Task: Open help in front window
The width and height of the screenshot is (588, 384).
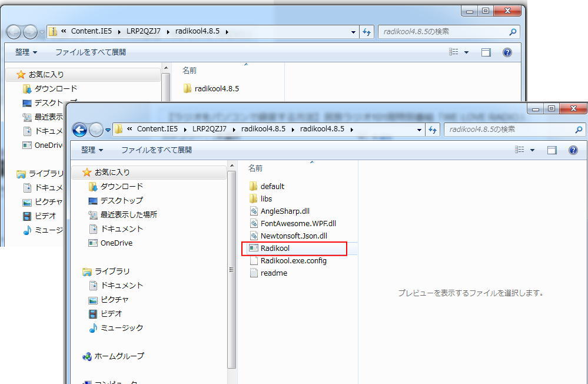Action: pyautogui.click(x=573, y=150)
